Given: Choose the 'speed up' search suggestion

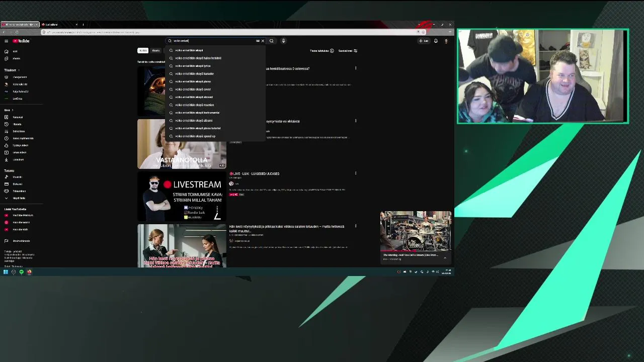Looking at the screenshot, I should tap(215, 136).
